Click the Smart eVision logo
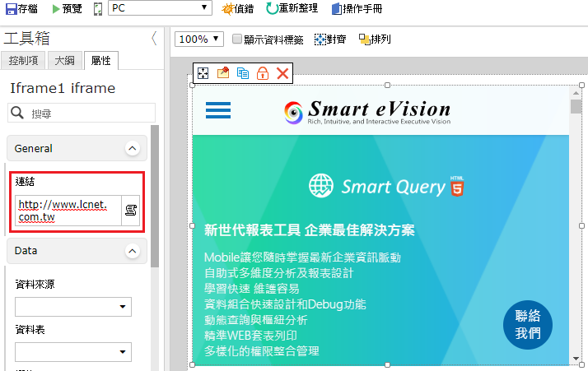This screenshot has width=588, height=371. pos(367,112)
